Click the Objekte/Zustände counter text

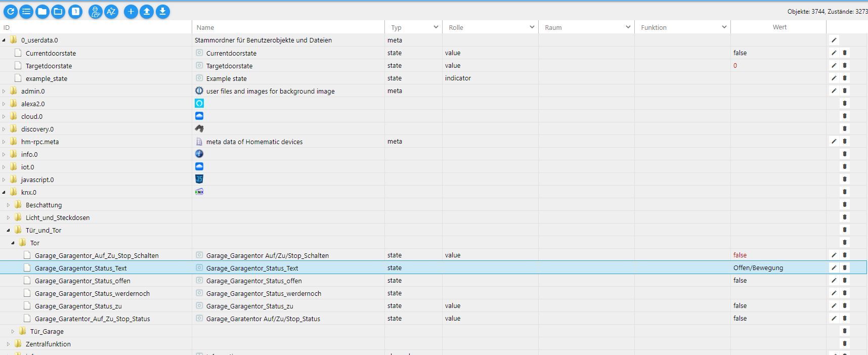click(x=827, y=11)
